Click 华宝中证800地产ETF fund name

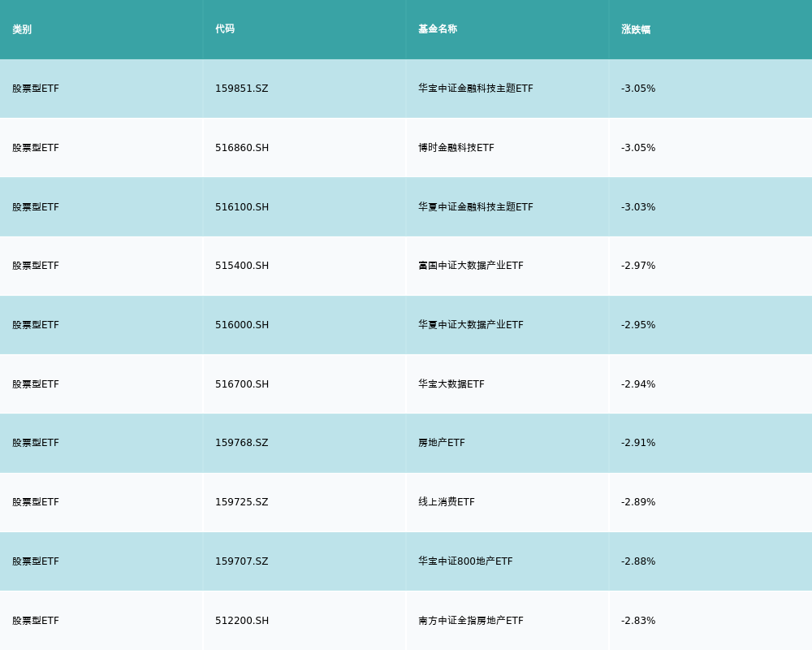pyautogui.click(x=465, y=561)
